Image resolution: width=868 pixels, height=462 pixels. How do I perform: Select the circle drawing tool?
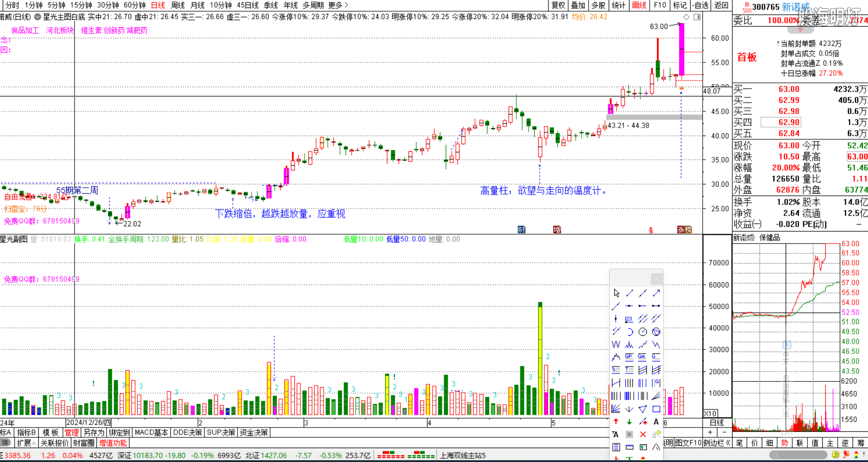pos(643,332)
